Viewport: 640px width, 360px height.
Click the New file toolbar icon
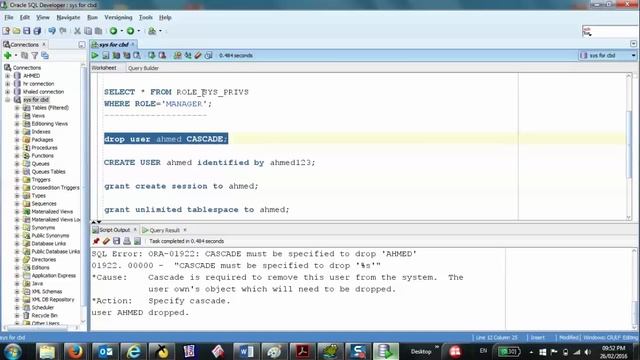pos(6,31)
